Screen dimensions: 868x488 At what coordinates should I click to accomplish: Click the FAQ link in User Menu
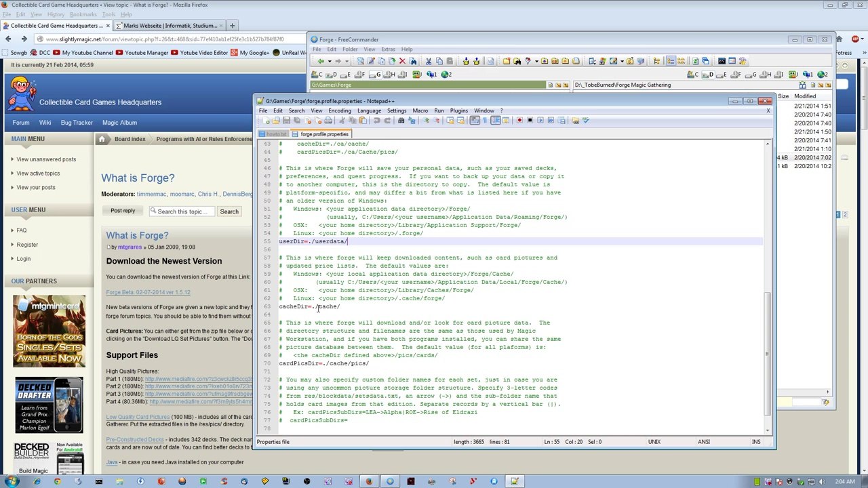pos(22,230)
